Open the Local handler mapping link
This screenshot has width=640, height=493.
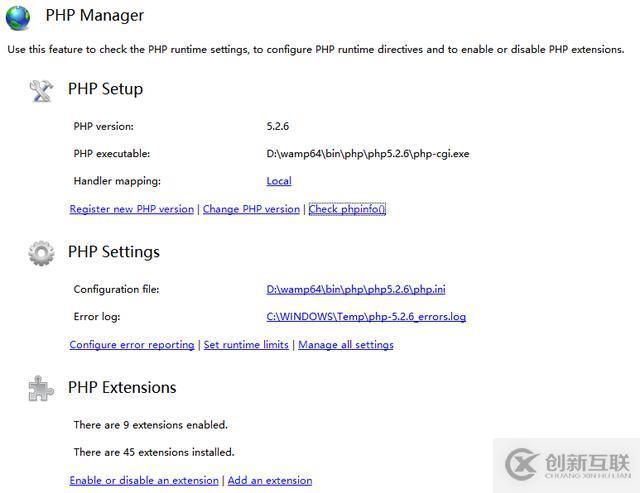279,181
